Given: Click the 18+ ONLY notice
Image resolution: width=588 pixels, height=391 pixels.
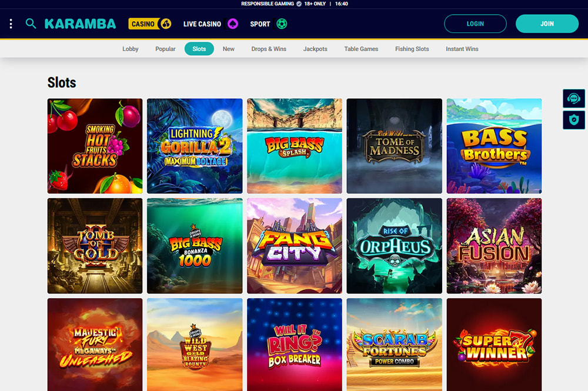Looking at the screenshot, I should [315, 4].
